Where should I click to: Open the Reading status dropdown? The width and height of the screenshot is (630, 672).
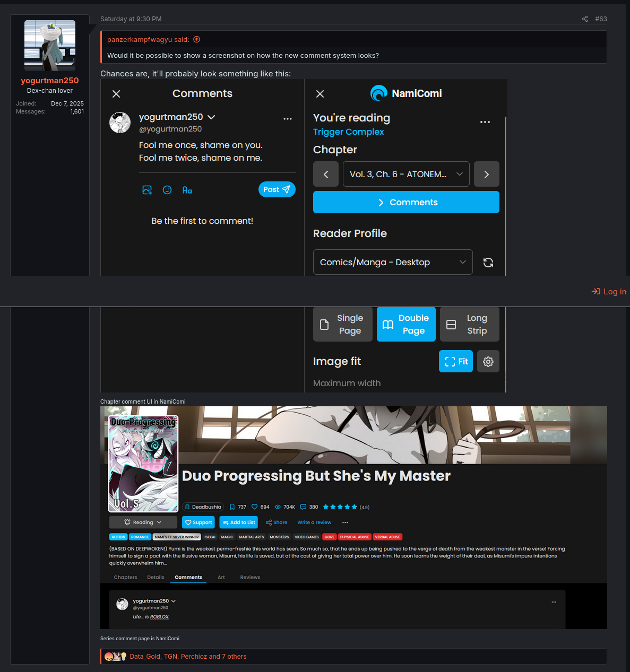(143, 522)
